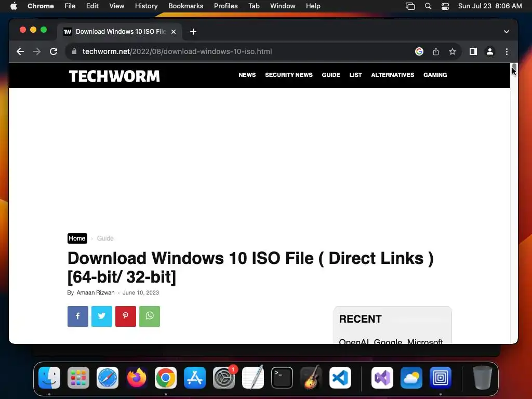Image resolution: width=532 pixels, height=399 pixels.
Task: Open the NEWS section
Action: click(x=247, y=75)
